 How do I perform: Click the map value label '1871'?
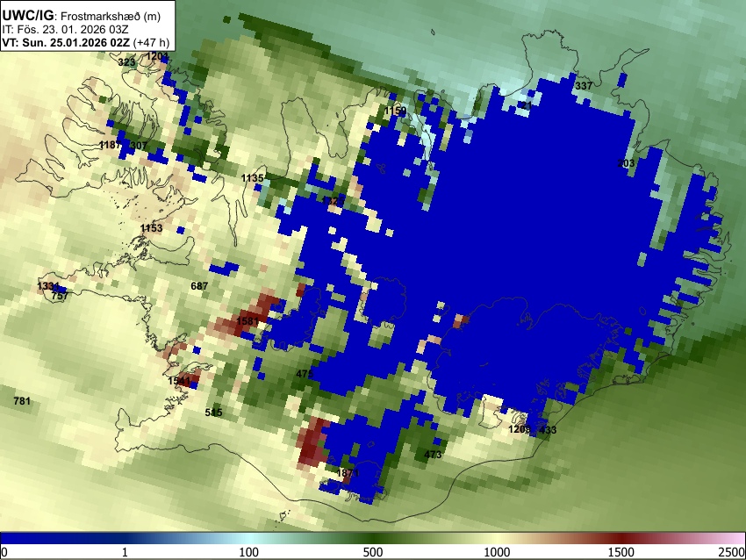click(348, 473)
